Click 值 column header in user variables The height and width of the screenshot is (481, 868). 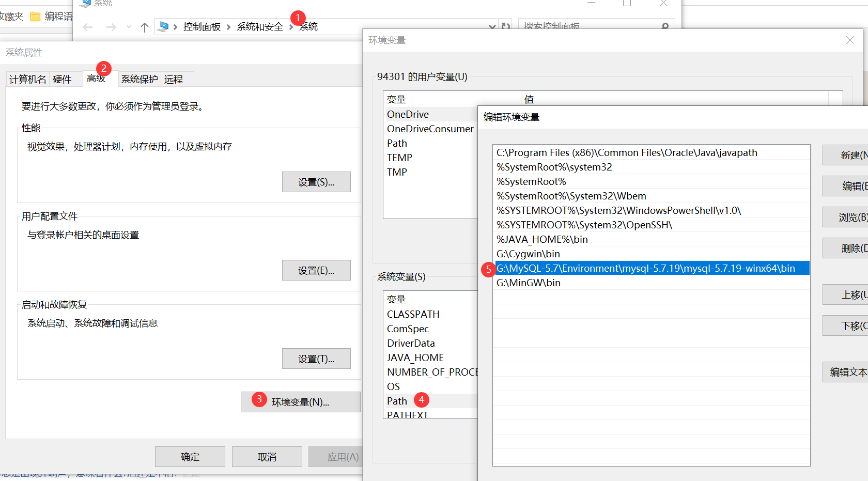tap(674, 99)
